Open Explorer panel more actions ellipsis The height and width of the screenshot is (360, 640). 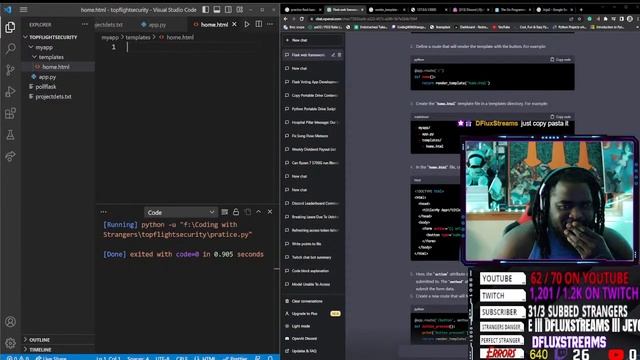84,24
